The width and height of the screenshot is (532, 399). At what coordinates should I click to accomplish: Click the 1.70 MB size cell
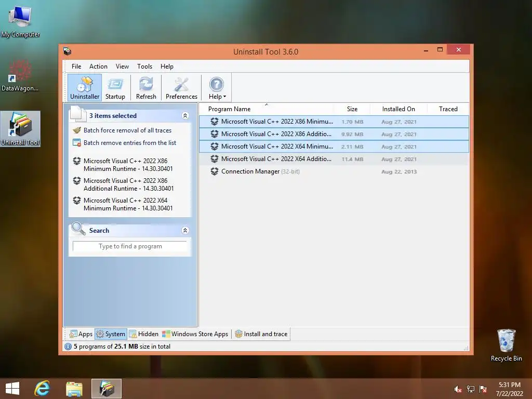coord(352,122)
